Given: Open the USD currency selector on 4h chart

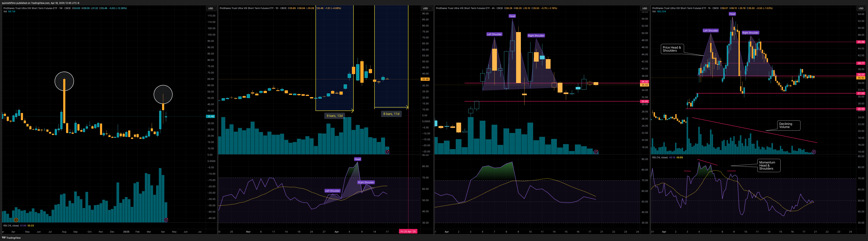Looking at the screenshot, I should point(645,8).
